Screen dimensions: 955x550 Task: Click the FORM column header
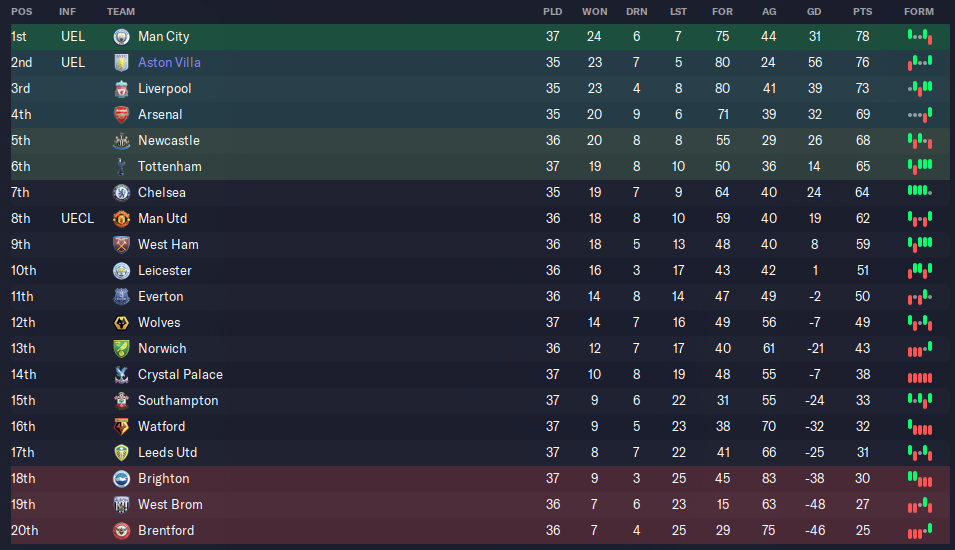pyautogui.click(x=918, y=12)
